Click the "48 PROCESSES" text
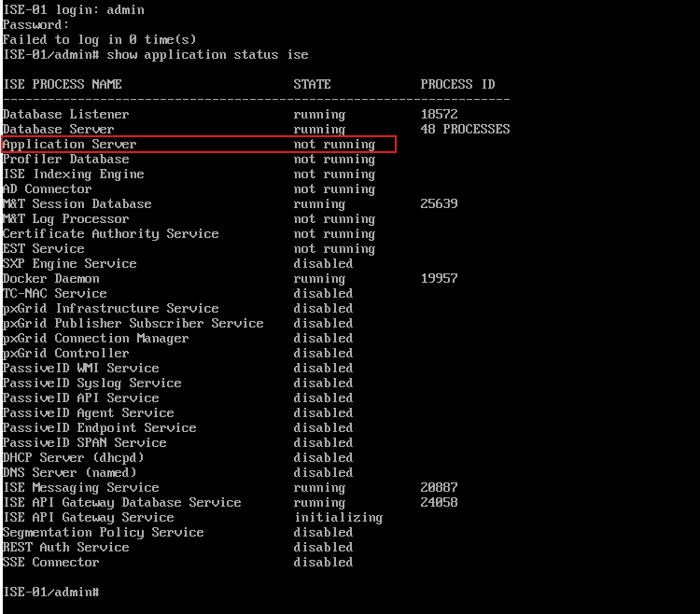The image size is (700, 614). (x=465, y=130)
